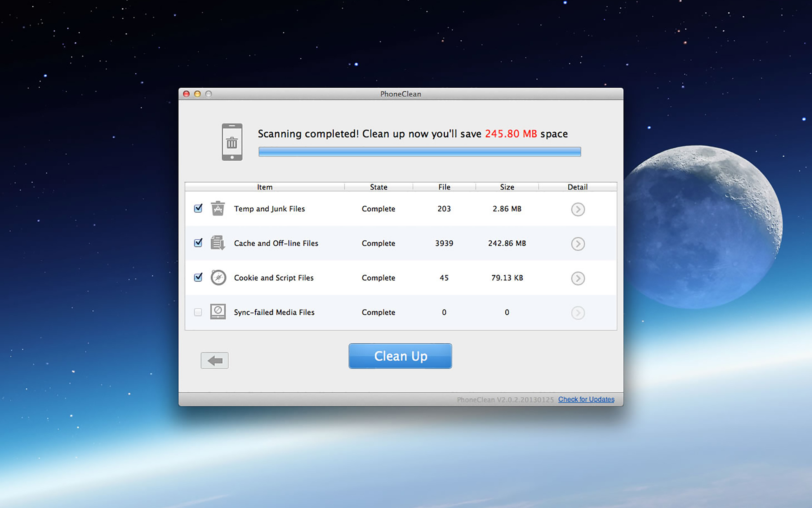Click the phone trash icon in header
This screenshot has height=508, width=812.
232,142
